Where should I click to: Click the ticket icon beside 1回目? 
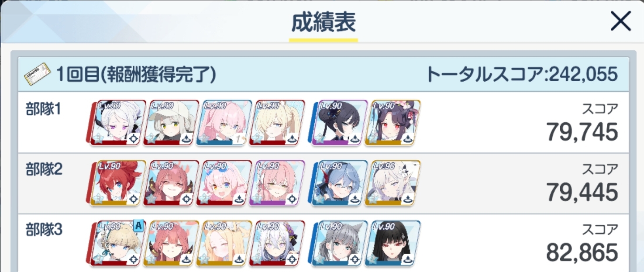coord(37,75)
